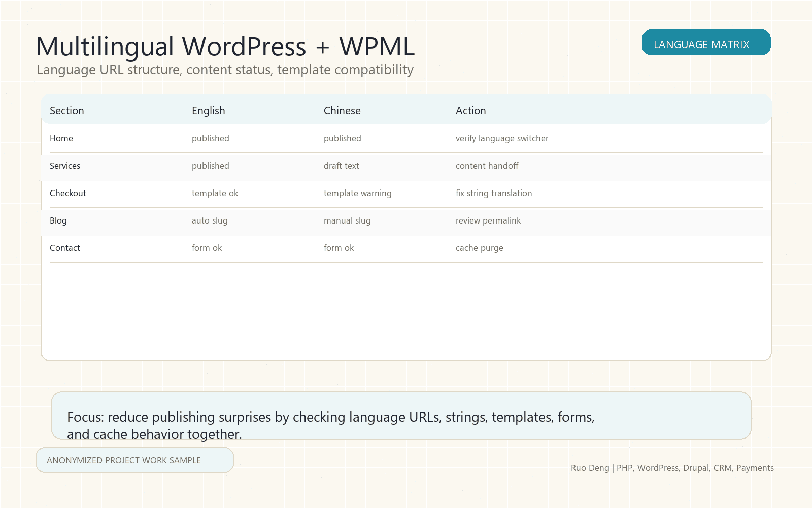Click the 'Multilingual WordPress + WPML' title

click(226, 46)
